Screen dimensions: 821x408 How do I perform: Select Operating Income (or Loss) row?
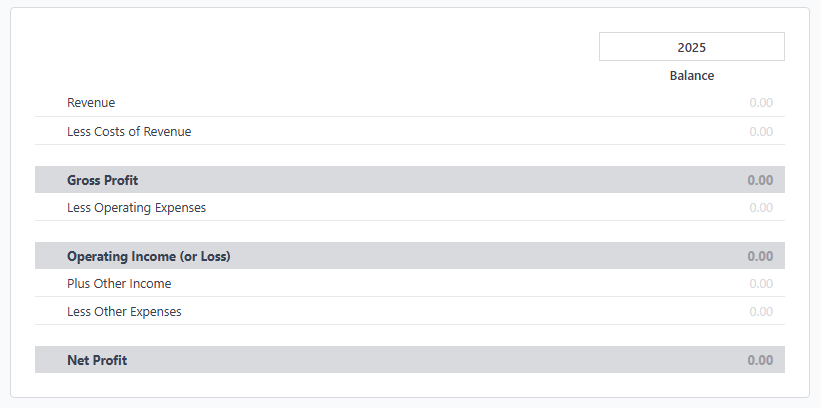pyautogui.click(x=410, y=256)
